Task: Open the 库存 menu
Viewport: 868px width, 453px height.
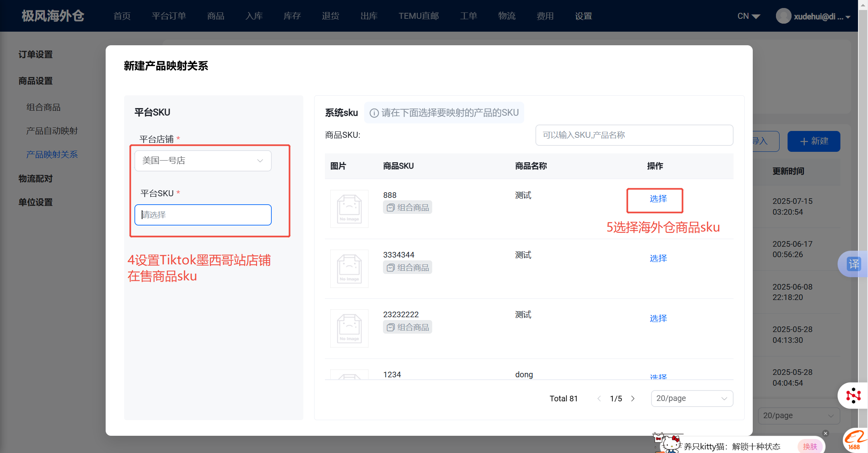Action: pyautogui.click(x=292, y=16)
